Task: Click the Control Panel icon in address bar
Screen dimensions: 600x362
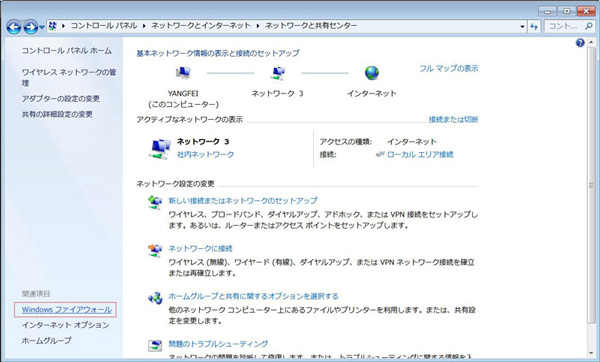Action: pos(53,26)
